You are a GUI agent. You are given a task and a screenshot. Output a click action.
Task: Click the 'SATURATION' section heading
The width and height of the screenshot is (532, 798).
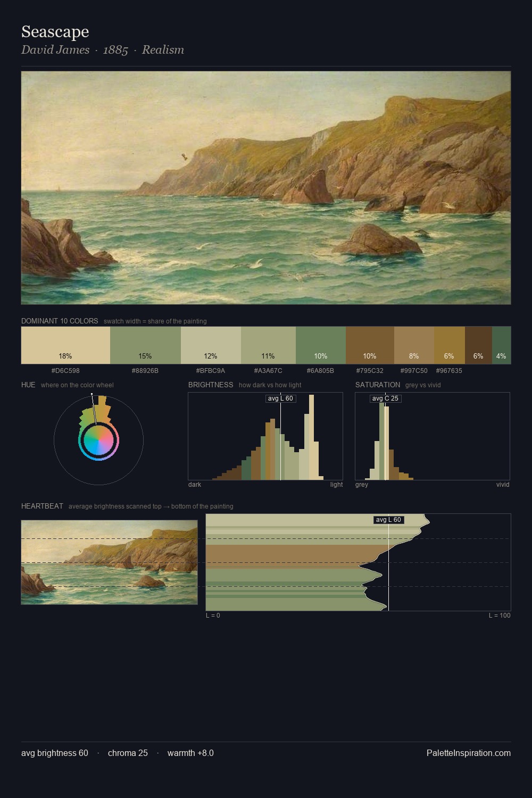(x=378, y=385)
